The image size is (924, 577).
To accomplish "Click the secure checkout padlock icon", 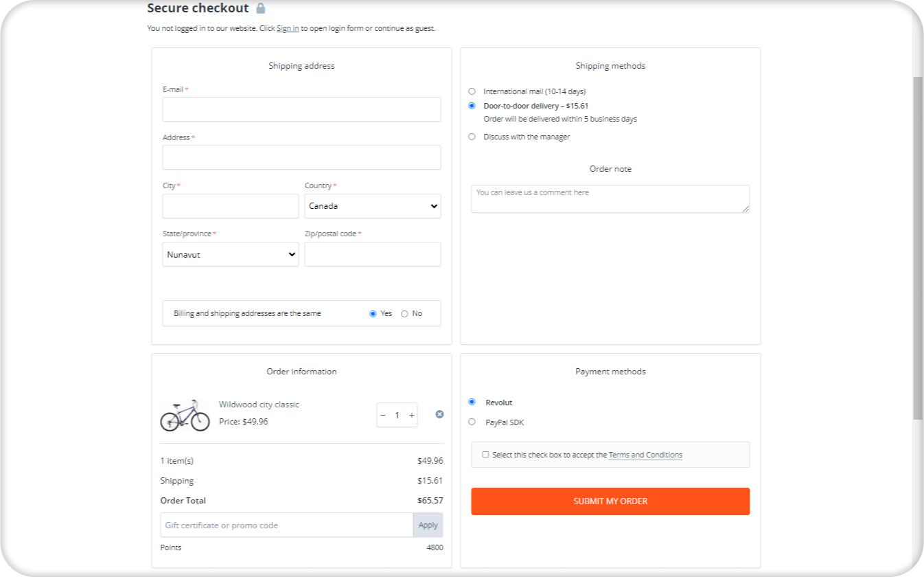I will click(260, 8).
